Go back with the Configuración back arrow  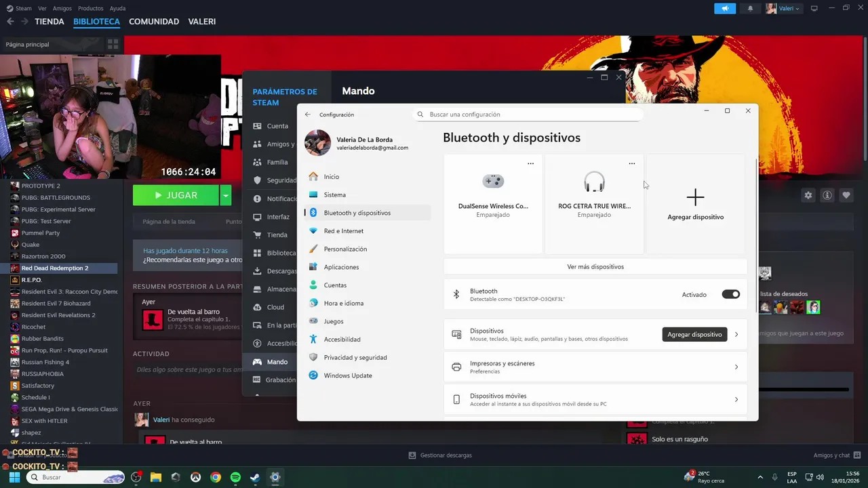click(307, 115)
